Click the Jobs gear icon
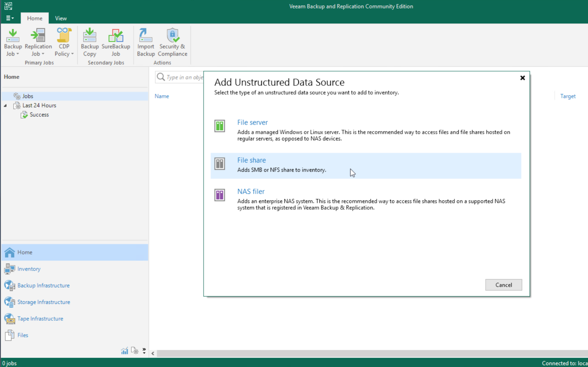 click(x=17, y=96)
